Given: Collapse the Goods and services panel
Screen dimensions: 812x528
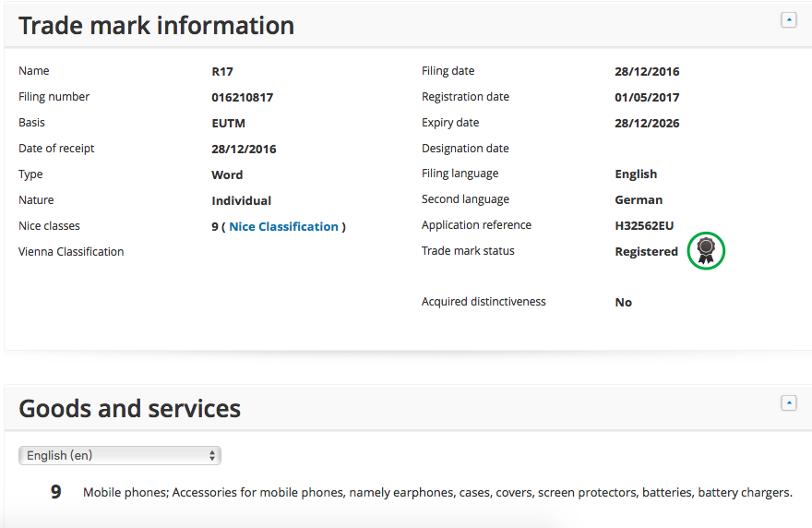Looking at the screenshot, I should coord(788,402).
